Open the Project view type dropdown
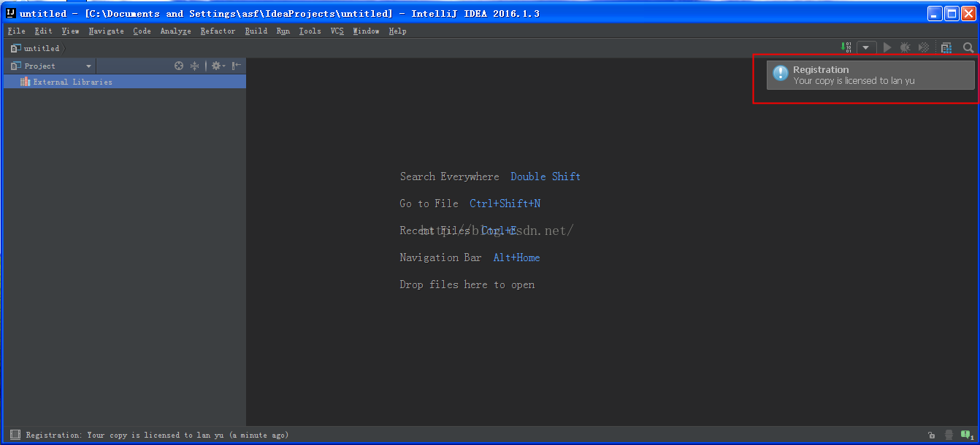 click(x=51, y=66)
